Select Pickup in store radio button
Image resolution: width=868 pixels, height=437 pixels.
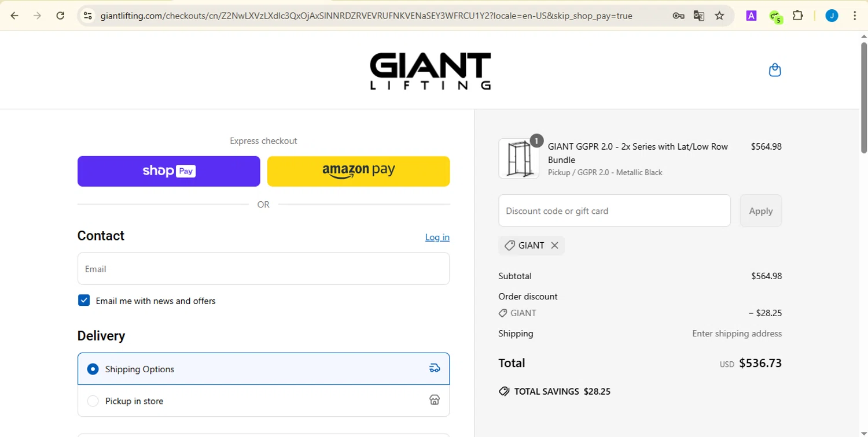click(x=93, y=401)
